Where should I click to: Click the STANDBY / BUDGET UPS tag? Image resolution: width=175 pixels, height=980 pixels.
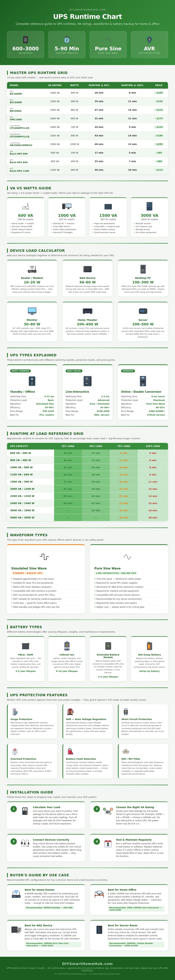27,573
